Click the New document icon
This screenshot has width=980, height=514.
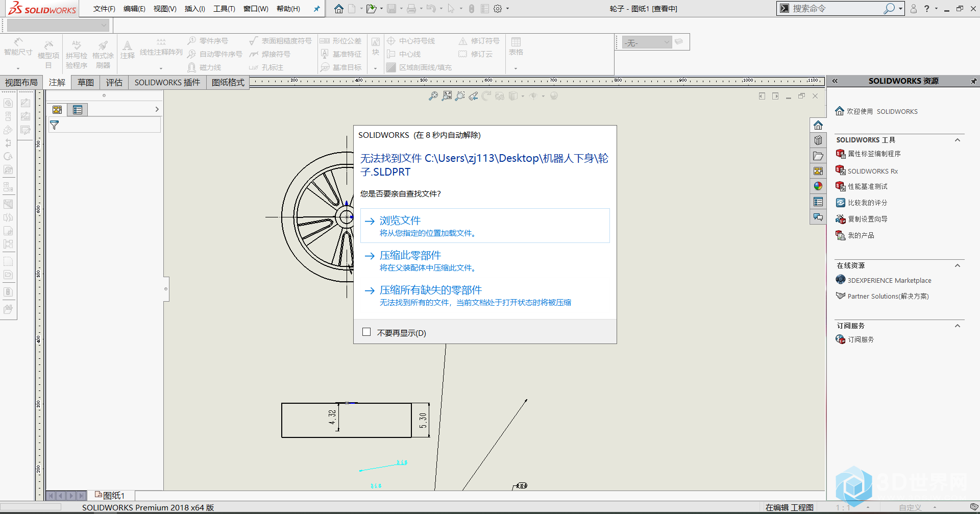point(352,9)
